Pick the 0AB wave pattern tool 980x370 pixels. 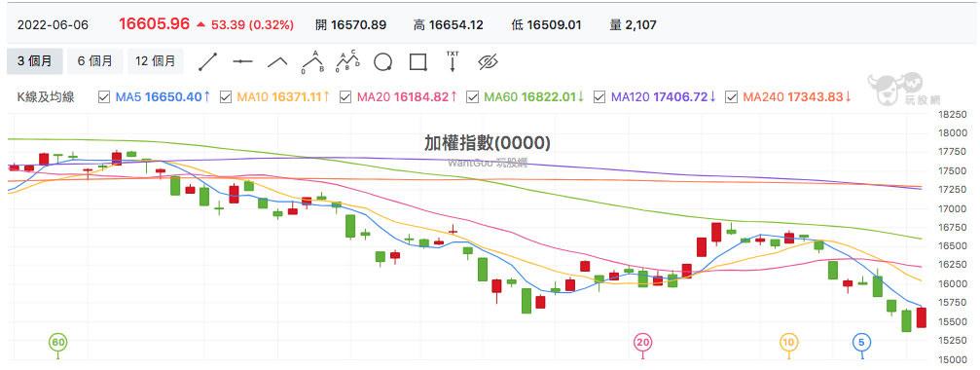(x=313, y=61)
